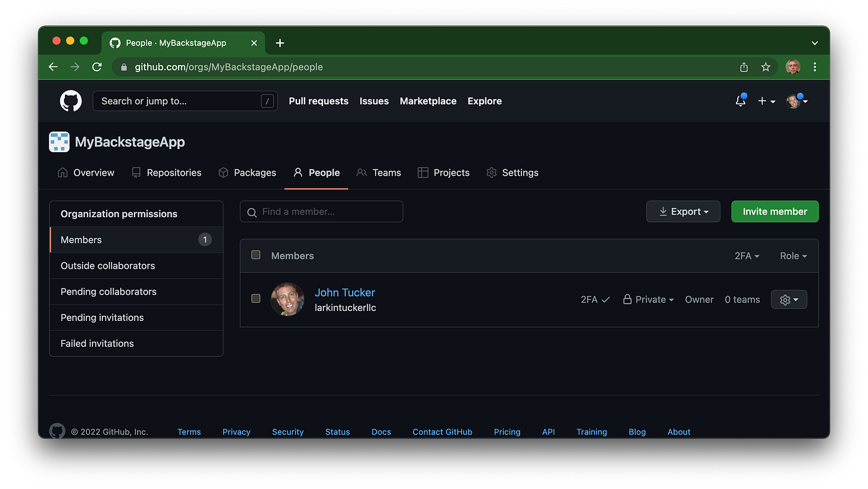
Task: Switch to the Projects tab
Action: [x=443, y=173]
